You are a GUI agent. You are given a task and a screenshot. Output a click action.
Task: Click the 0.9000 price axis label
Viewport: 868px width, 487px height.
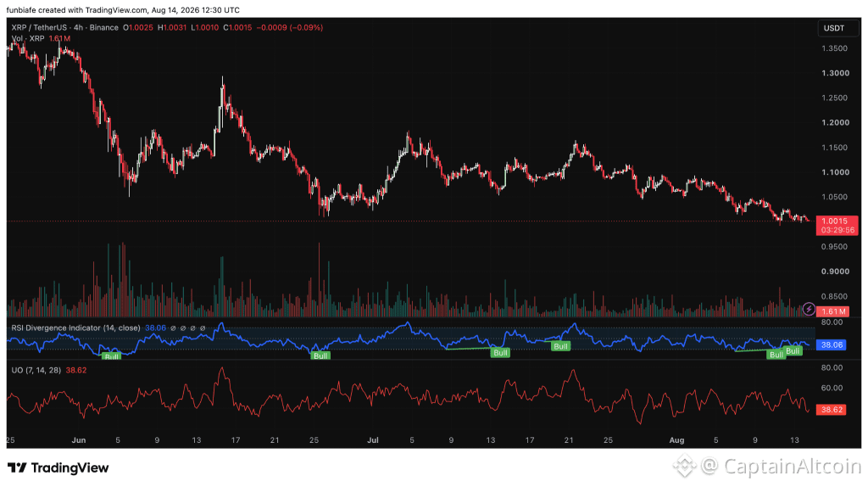(835, 271)
